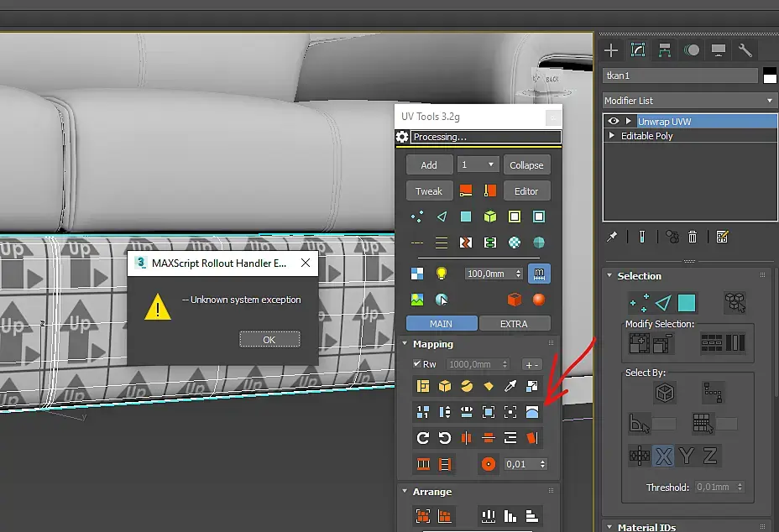Image resolution: width=779 pixels, height=532 pixels.
Task: Click Editor button in UV Tools
Action: coord(526,191)
